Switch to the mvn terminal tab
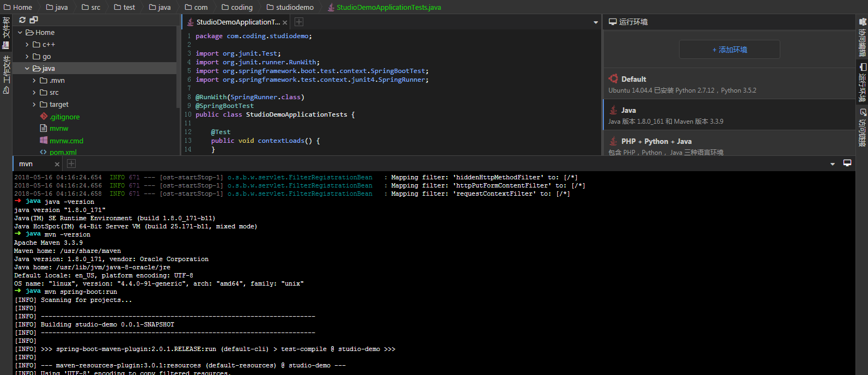 tap(26, 164)
